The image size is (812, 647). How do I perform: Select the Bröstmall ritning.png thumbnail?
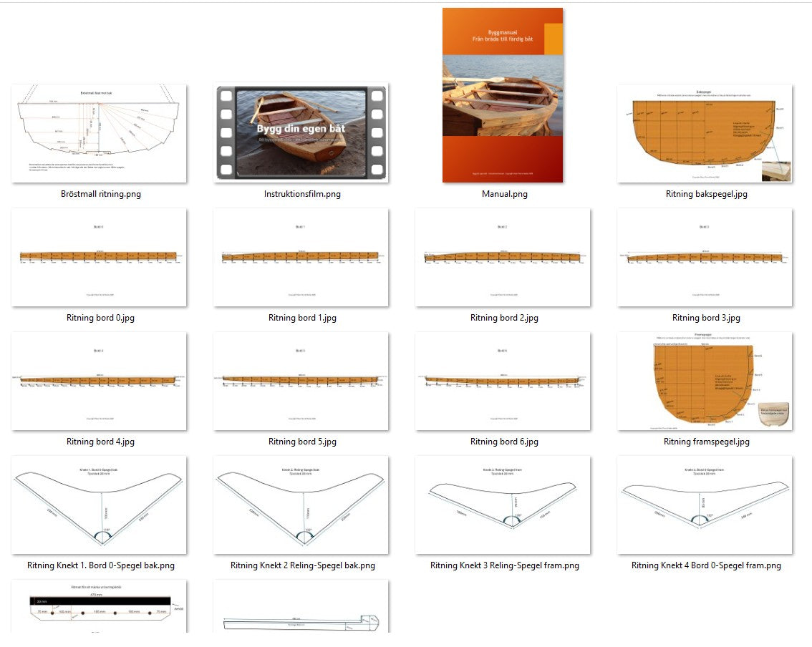[99, 134]
